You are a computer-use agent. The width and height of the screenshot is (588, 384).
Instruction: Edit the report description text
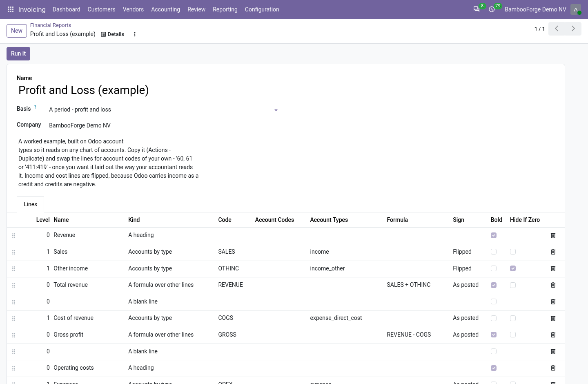tap(109, 163)
